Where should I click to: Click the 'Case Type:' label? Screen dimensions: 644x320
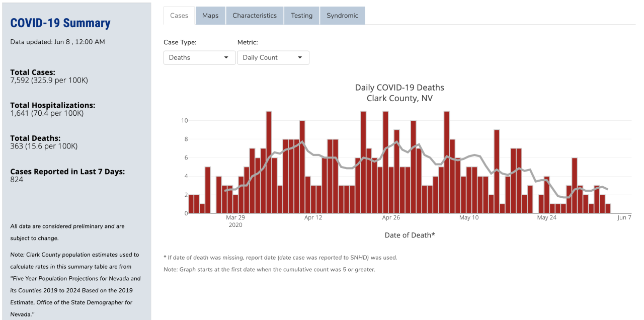(x=180, y=42)
